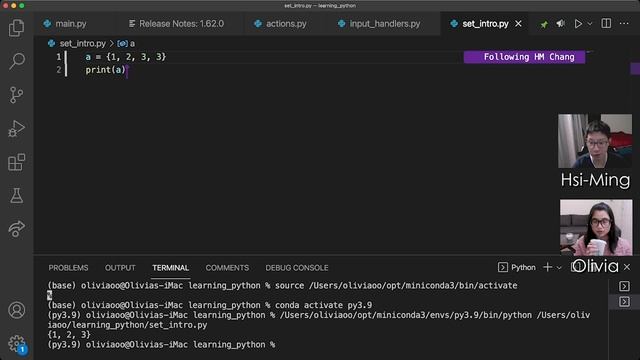Place cursor at end of print(a)
Screen dimensions: 640x360
(x=126, y=70)
